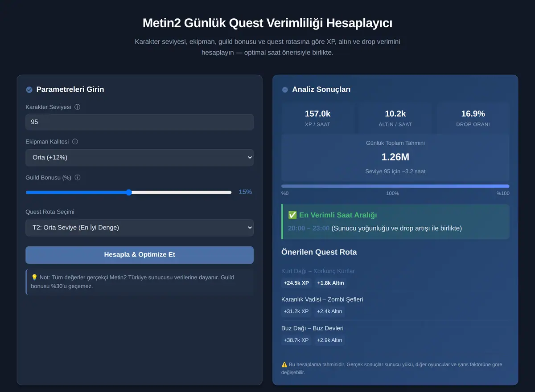Image resolution: width=535 pixels, height=392 pixels.
Task: Click the 157.0k XP / SAAT stat card
Action: point(317,118)
